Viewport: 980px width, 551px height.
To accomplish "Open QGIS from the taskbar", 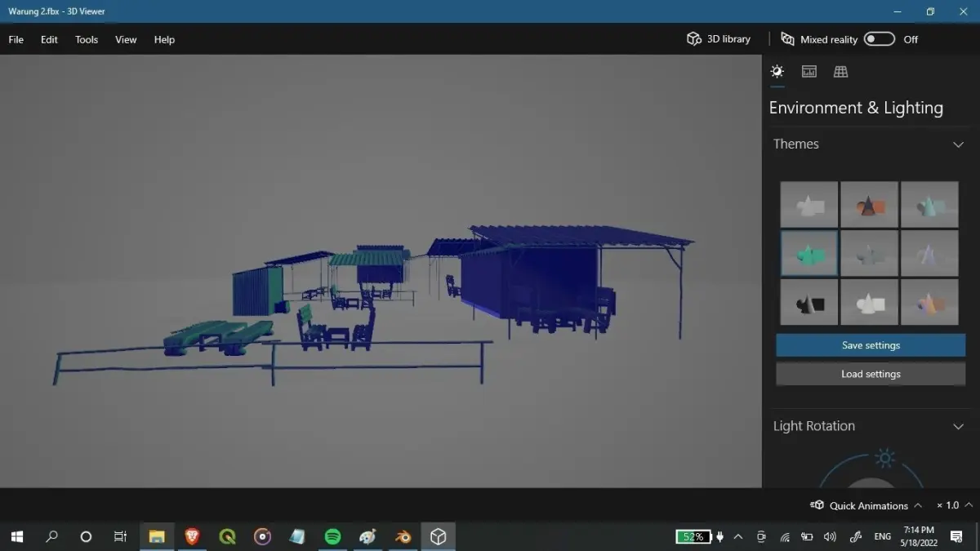I will (227, 536).
